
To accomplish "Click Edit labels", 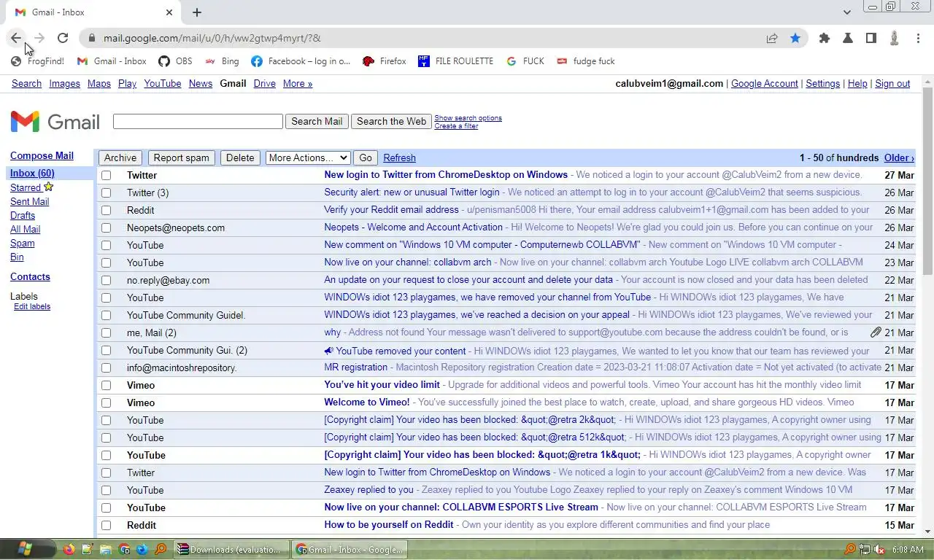I will (32, 306).
